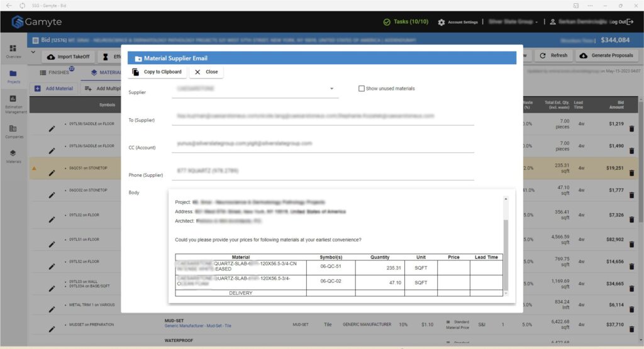Close the Material Supplier Email dialog
This screenshot has height=349, width=644.
coord(206,72)
